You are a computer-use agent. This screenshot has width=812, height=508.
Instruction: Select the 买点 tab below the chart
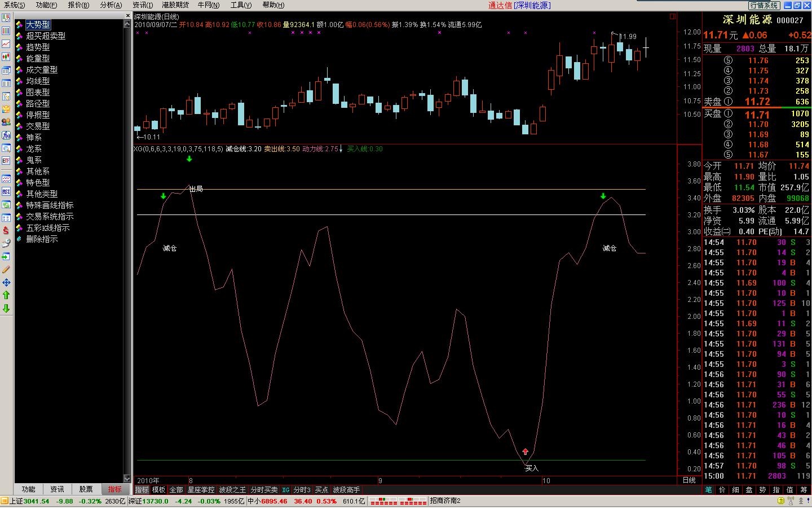point(321,490)
